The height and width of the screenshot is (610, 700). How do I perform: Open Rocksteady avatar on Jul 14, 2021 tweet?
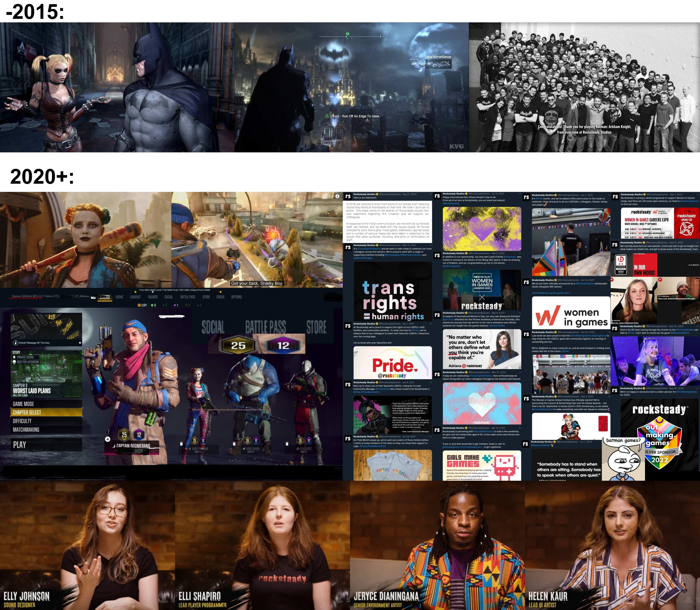tap(437, 196)
